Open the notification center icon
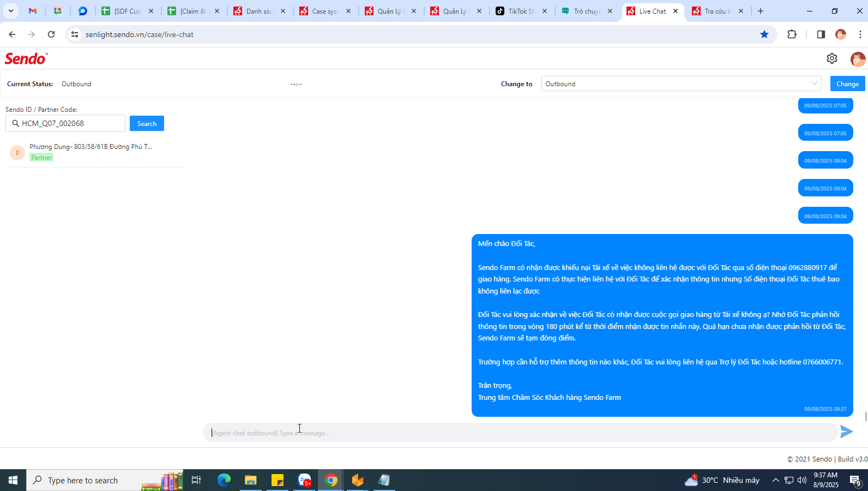 pos(855,480)
